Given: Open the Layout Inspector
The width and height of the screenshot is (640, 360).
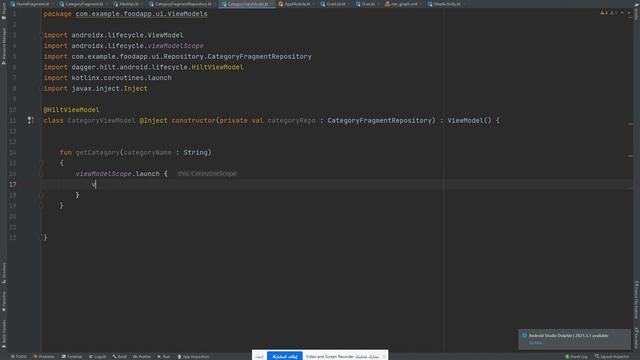Looking at the screenshot, I should point(612,357).
